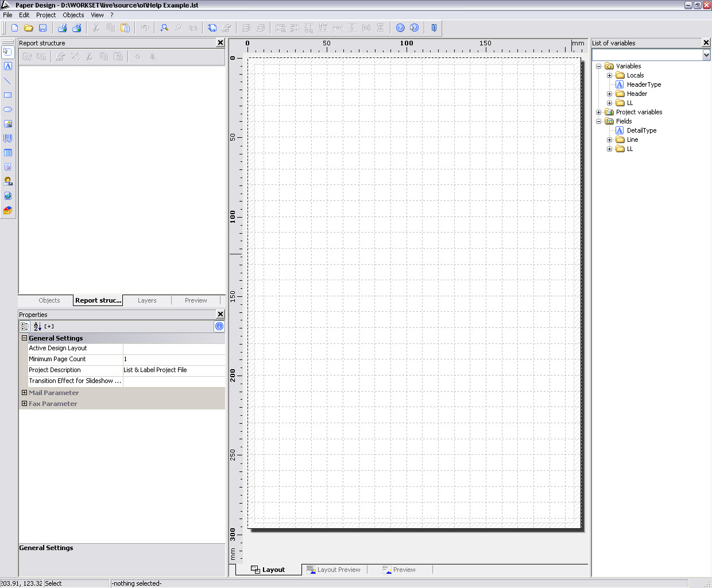The height and width of the screenshot is (588, 712).
Task: Click the refresh arrows icon in main toolbar
Action: click(x=212, y=28)
